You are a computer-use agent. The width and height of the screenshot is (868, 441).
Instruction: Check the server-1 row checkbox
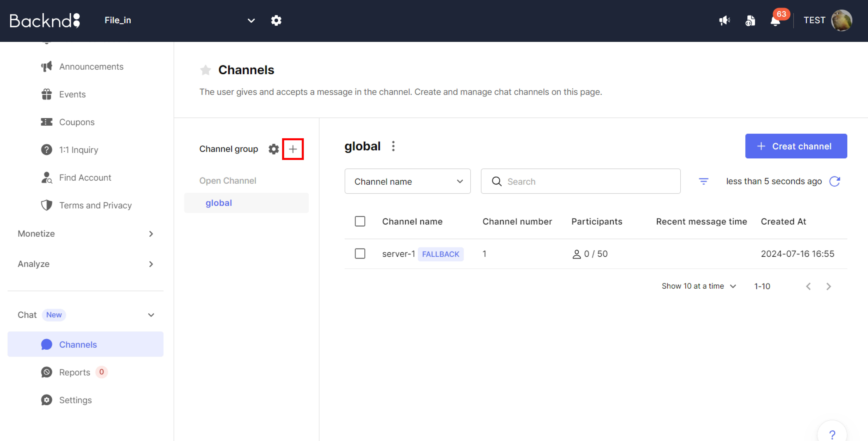360,254
